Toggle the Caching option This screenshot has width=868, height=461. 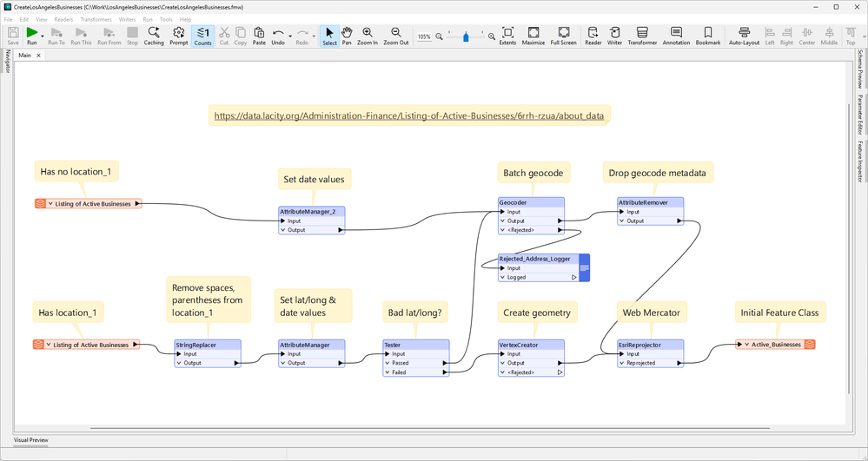(154, 35)
